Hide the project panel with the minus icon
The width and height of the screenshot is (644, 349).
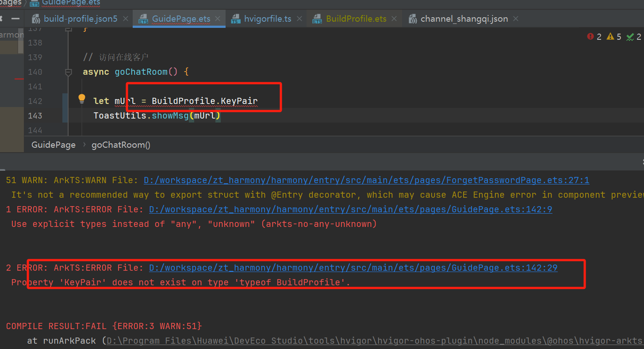click(x=15, y=19)
